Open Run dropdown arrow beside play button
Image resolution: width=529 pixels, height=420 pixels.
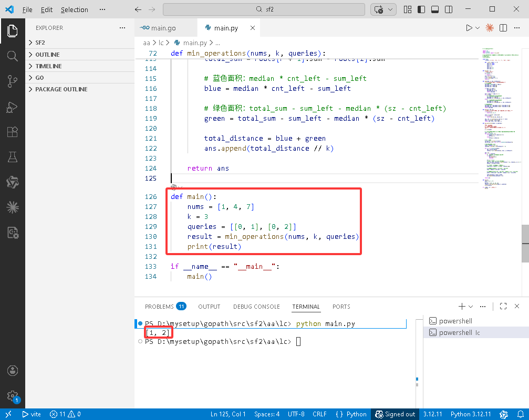tap(478, 28)
